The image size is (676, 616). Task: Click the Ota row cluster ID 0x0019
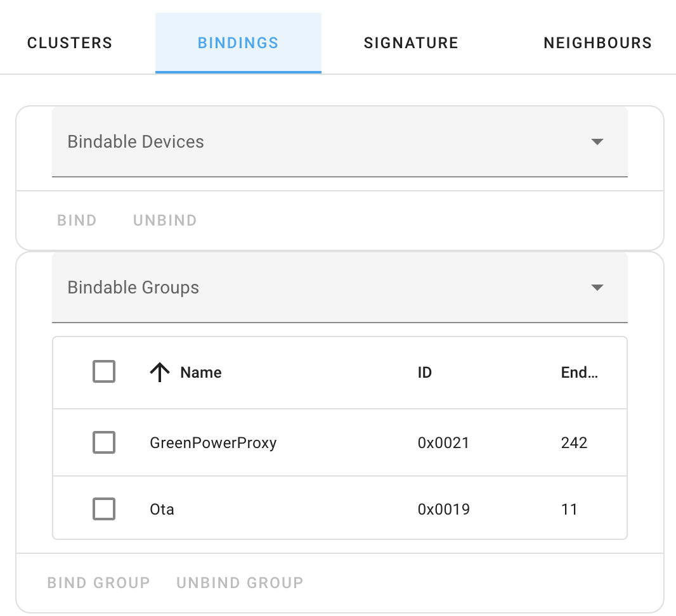443,509
